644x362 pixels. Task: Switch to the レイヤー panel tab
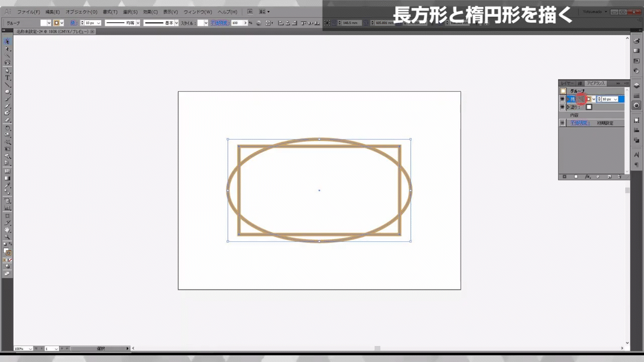[x=567, y=83]
